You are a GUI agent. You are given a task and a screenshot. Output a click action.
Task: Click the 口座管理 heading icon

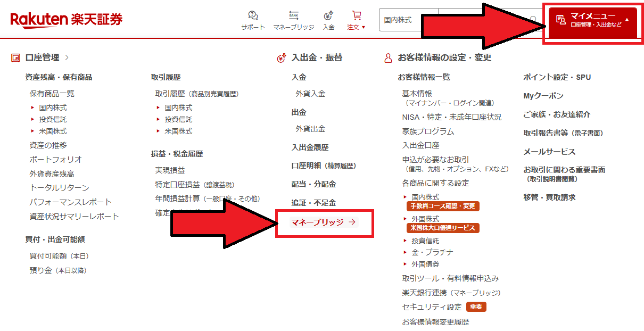[x=15, y=57]
